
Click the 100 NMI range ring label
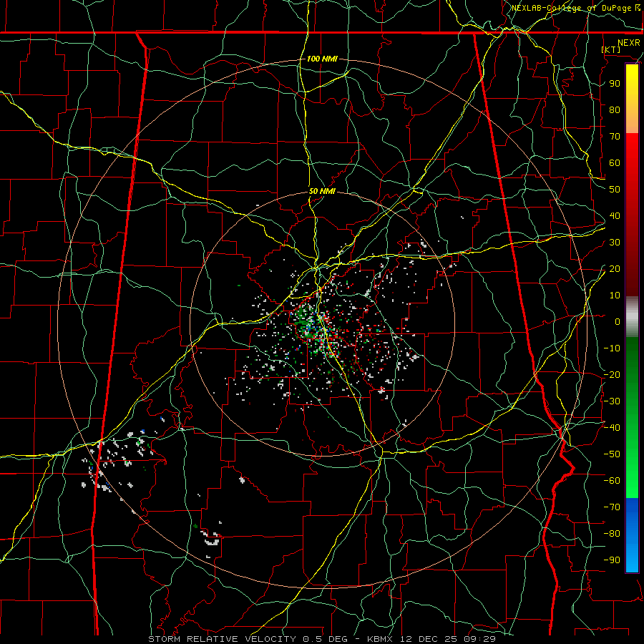[322, 59]
